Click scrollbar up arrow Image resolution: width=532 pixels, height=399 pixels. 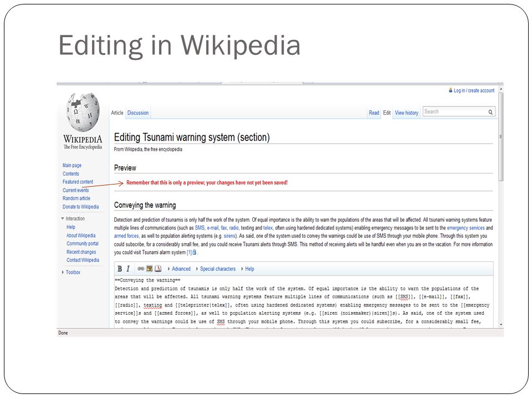click(x=501, y=89)
